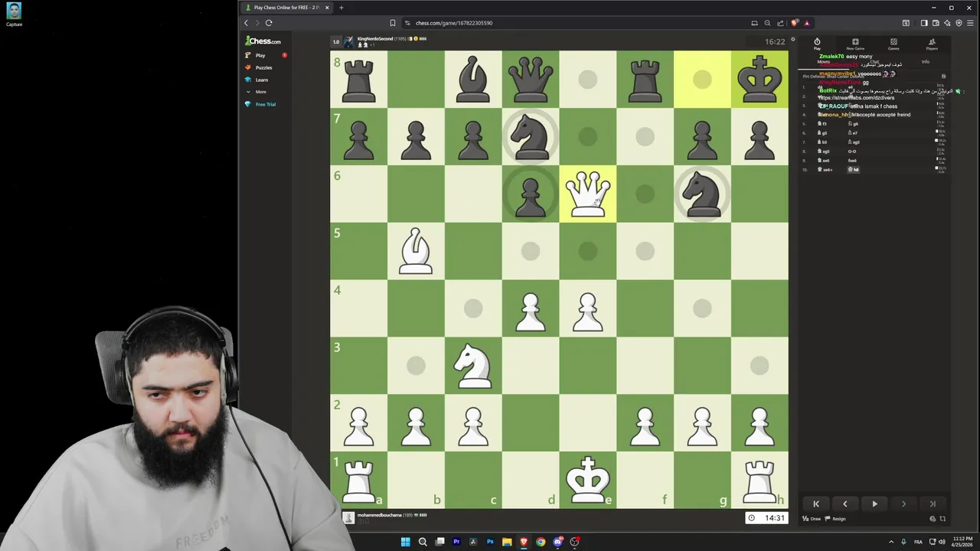Click the board settings gear icon
Viewport: 980px width, 551px height.
792,39
